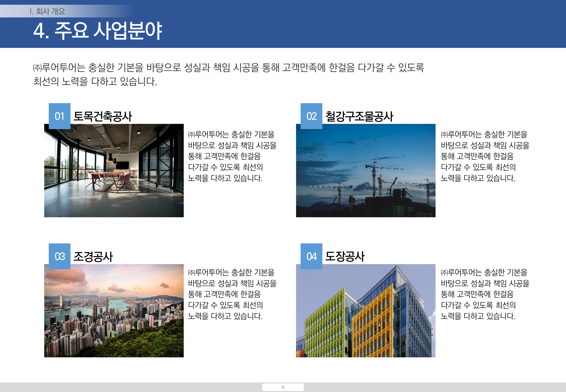Click the heading '도장공사'
Viewport: 566px width, 392px height.
345,257
